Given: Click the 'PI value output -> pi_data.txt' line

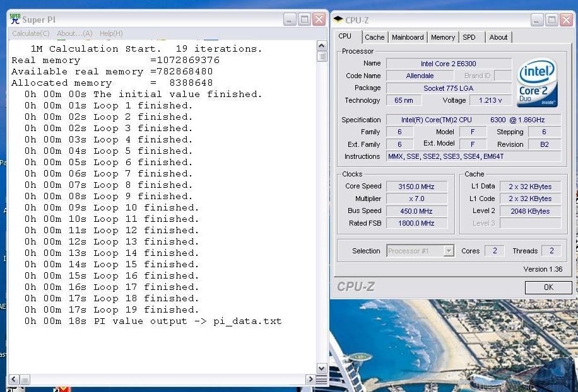Looking at the screenshot, I should 153,321.
